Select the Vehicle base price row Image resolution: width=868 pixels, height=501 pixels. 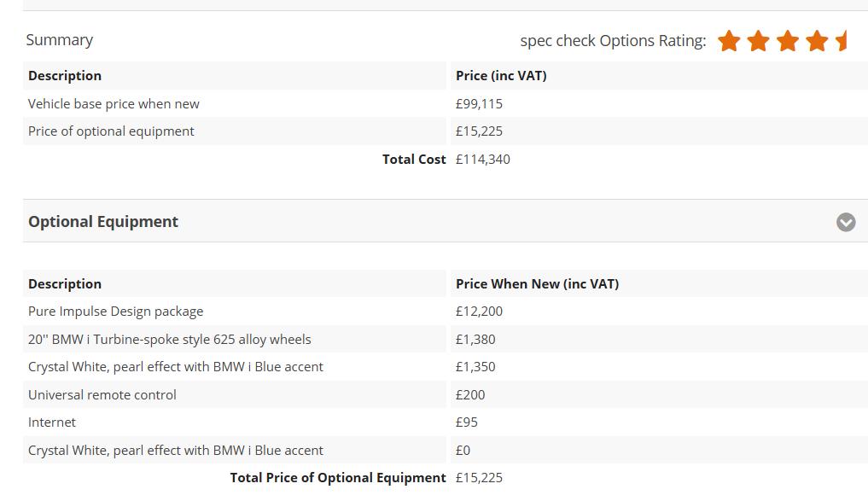point(113,103)
